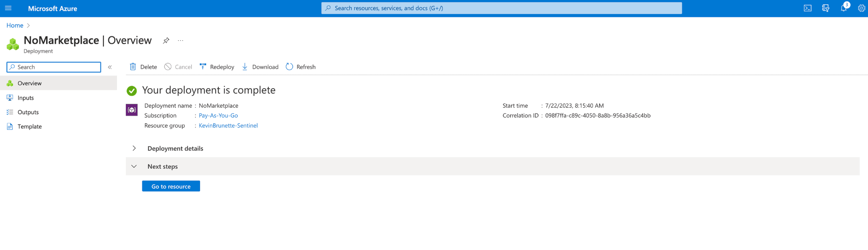Image resolution: width=868 pixels, height=250 pixels.
Task: Launch Cloud Shell from top bar
Action: tap(807, 8)
